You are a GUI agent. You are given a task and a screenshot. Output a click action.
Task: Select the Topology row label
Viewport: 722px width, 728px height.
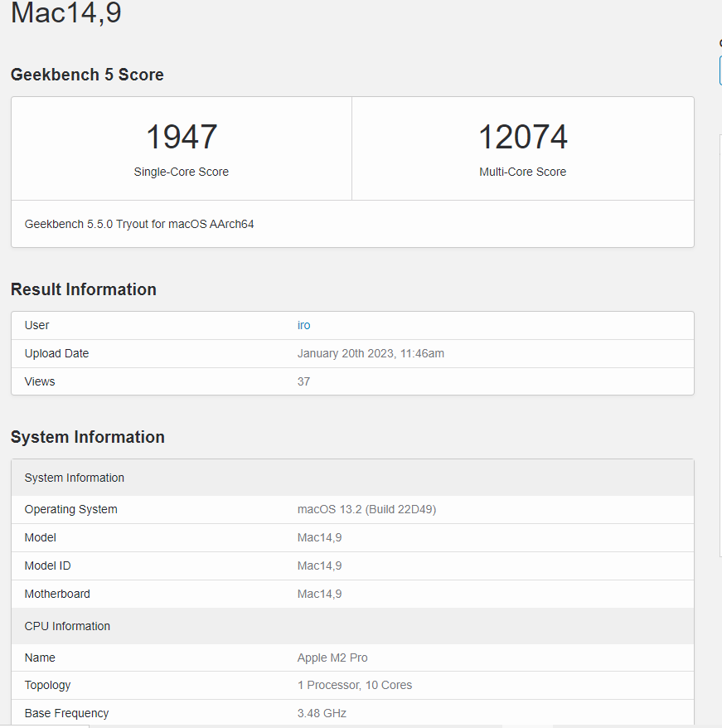tap(47, 685)
